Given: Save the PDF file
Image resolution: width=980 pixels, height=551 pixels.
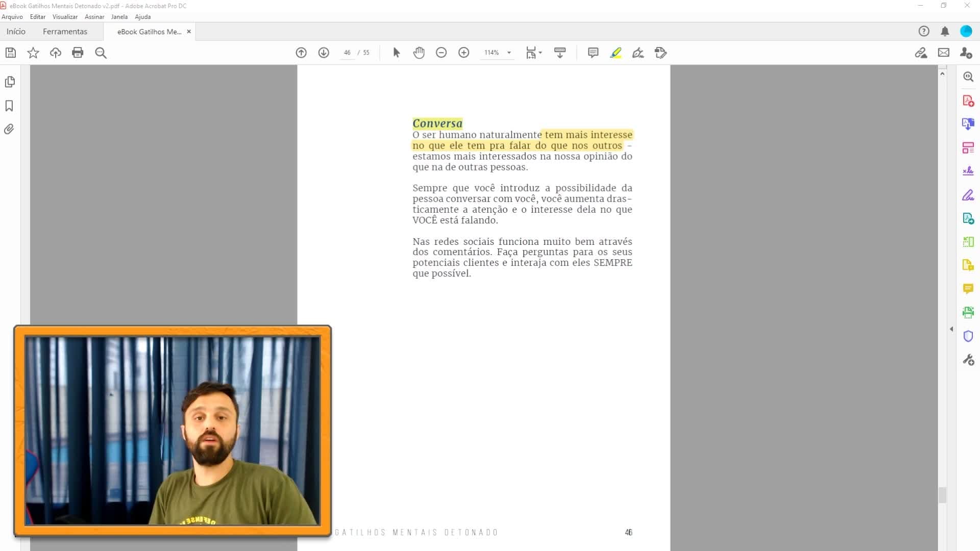Looking at the screenshot, I should [x=11, y=53].
